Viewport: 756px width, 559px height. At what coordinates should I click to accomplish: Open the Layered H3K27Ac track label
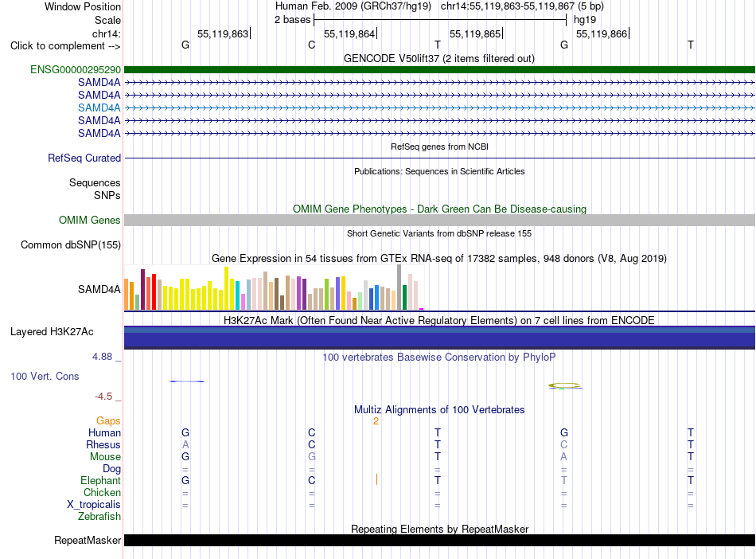pyautogui.click(x=52, y=331)
